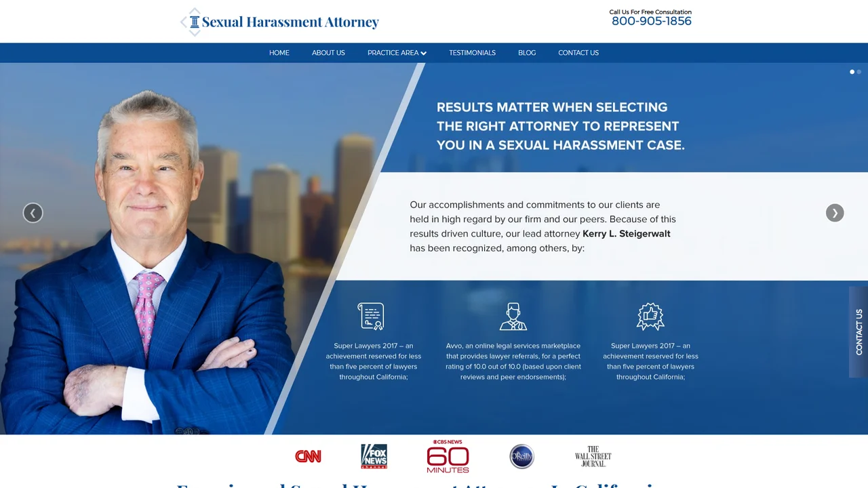Click the "Call Us For Free Consultation" text
Viewport: 868px width, 488px height.
(650, 12)
